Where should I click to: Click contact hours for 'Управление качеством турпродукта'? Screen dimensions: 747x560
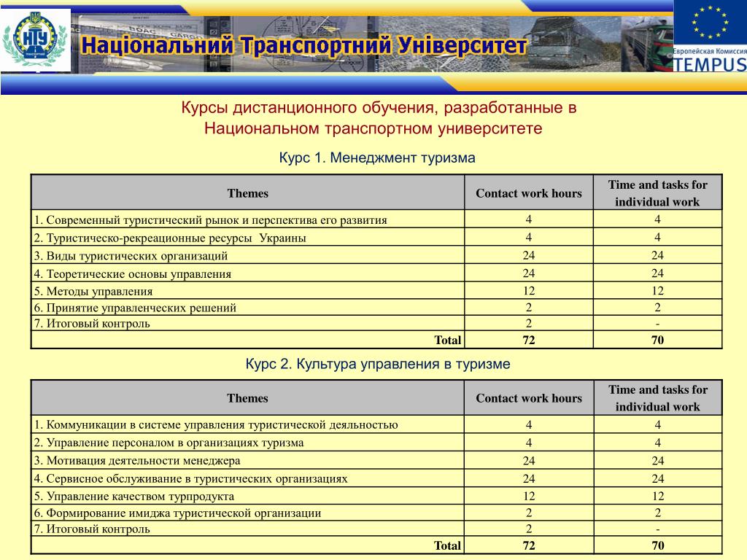click(x=529, y=496)
